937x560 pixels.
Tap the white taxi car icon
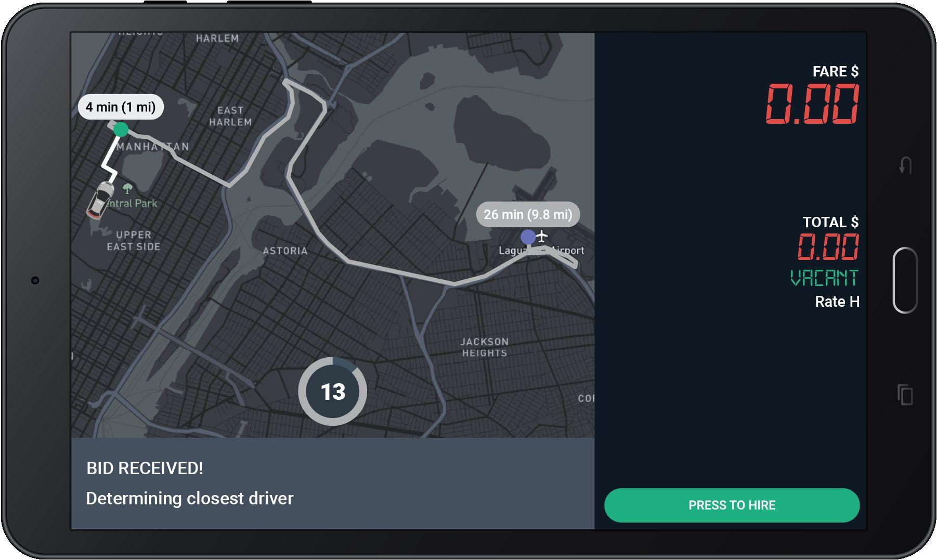(100, 200)
